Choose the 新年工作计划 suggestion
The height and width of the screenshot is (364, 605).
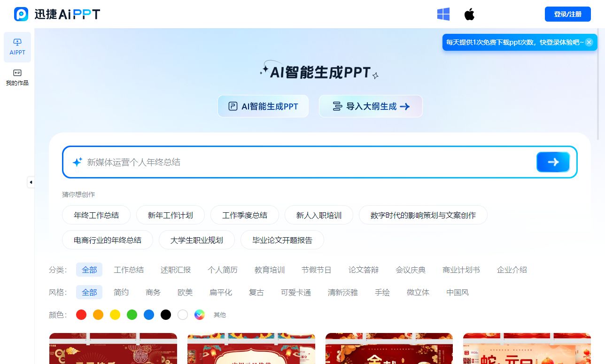[171, 215]
